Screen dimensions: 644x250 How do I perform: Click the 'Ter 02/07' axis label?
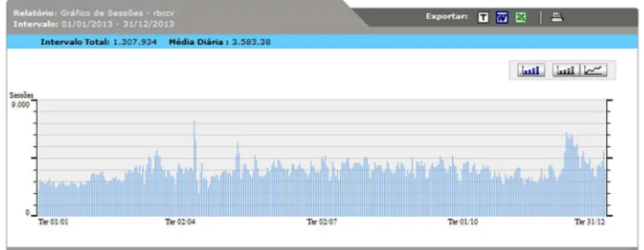[322, 222]
